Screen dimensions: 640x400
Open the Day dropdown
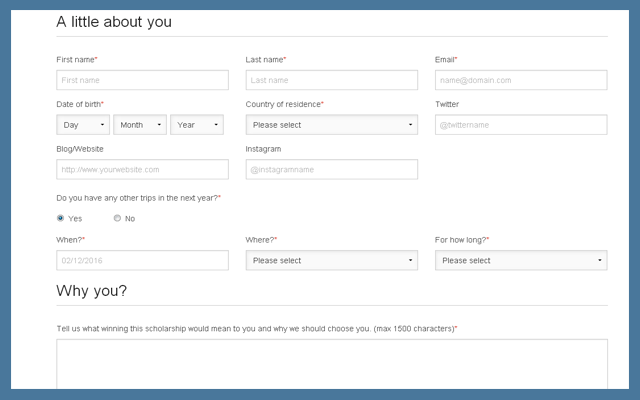point(84,125)
